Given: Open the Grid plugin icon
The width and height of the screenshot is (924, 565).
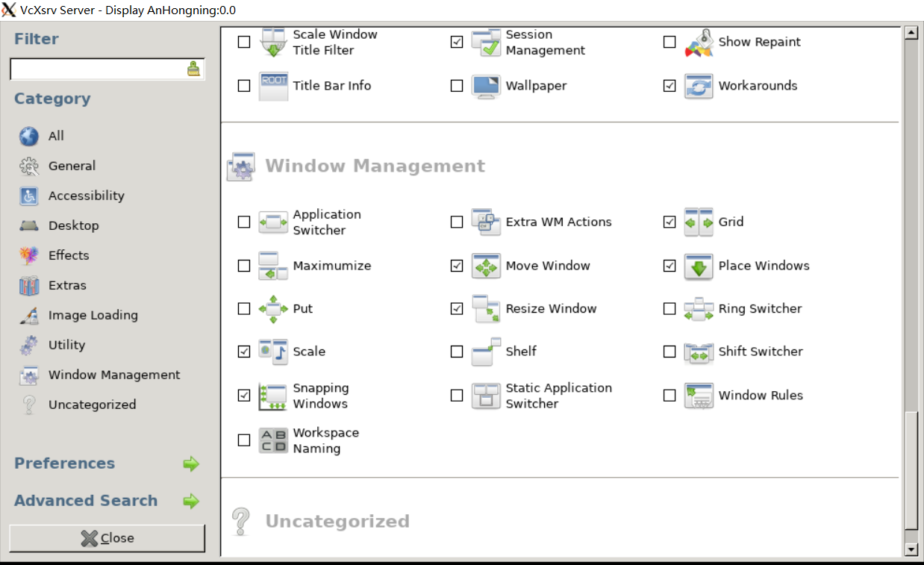Looking at the screenshot, I should pyautogui.click(x=699, y=222).
